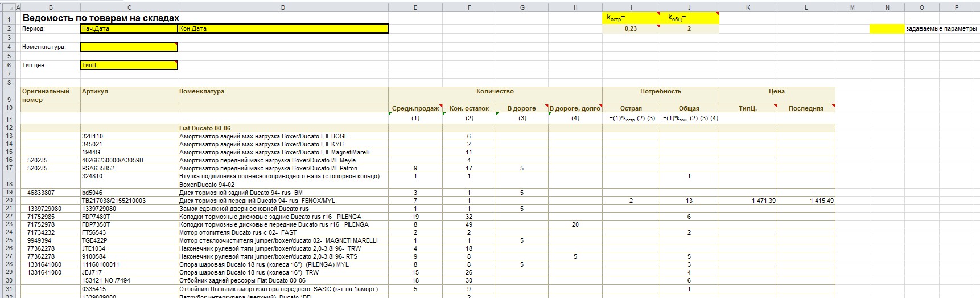Image resolution: width=980 pixels, height=298 pixels.
Task: Click the В дороге, долго heading cell
Action: [x=575, y=108]
